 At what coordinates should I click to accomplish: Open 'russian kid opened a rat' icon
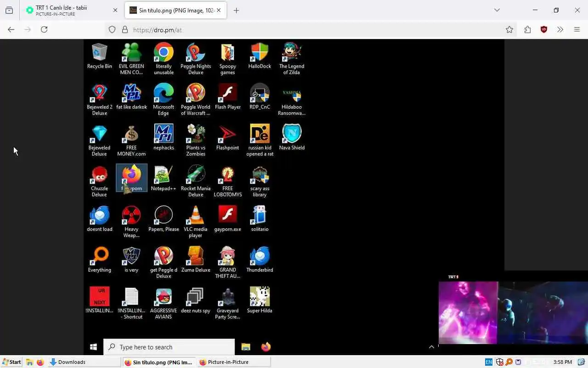click(260, 140)
